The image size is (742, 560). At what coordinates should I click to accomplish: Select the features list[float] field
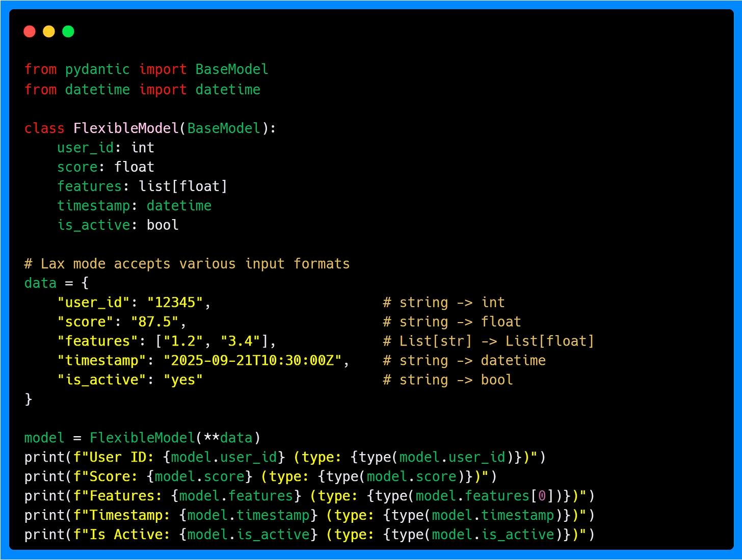[x=142, y=186]
